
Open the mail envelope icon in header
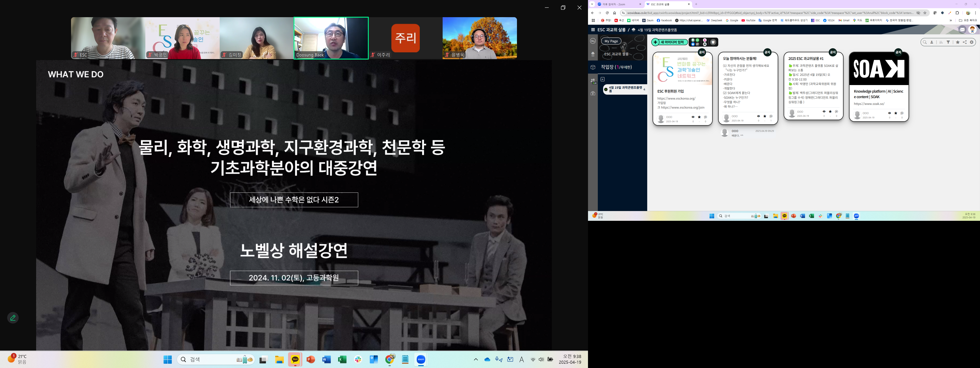(962, 30)
